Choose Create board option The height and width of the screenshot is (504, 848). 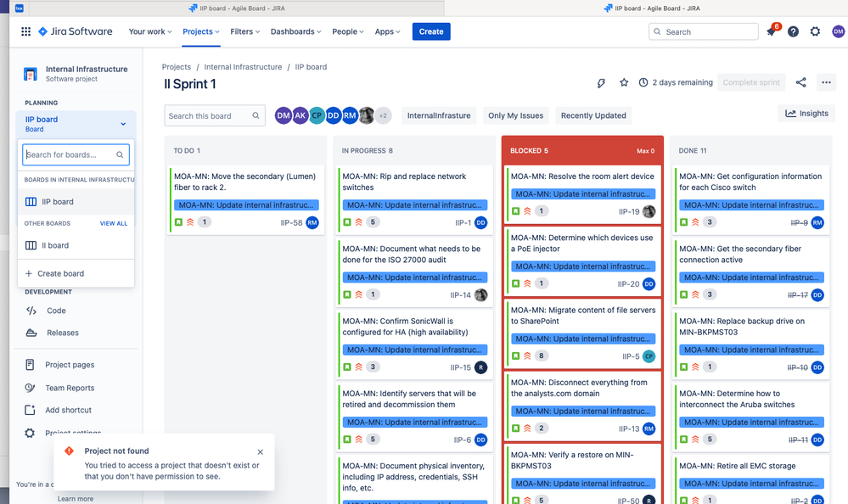(x=76, y=273)
